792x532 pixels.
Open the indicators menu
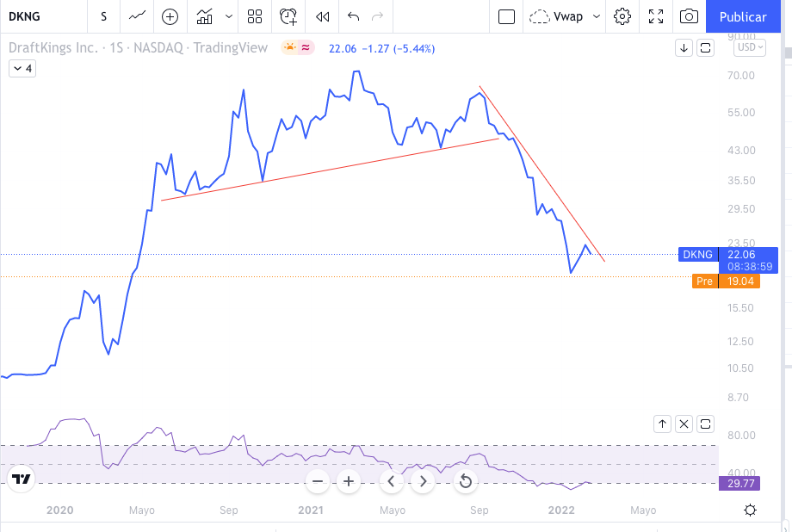(x=205, y=16)
